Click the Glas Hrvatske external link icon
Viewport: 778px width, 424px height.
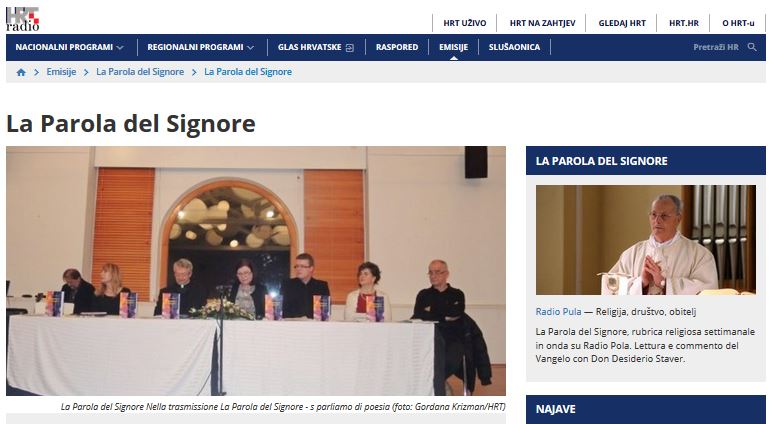[350, 48]
